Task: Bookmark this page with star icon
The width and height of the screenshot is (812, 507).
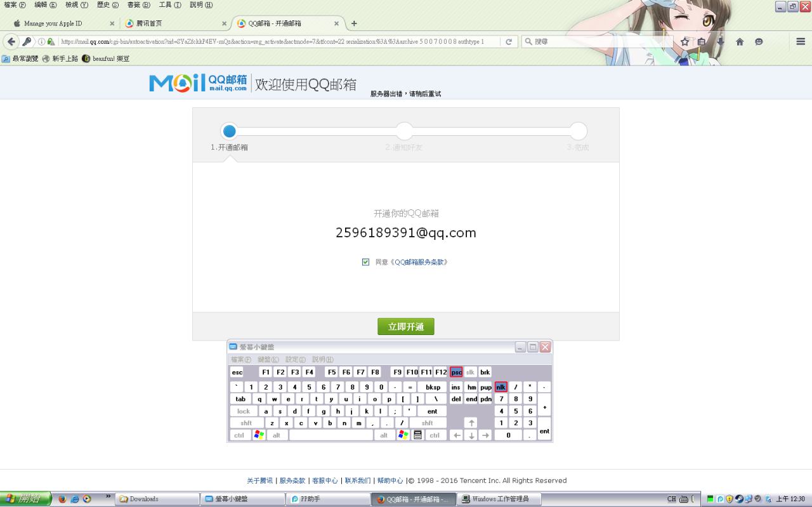Action: 684,42
